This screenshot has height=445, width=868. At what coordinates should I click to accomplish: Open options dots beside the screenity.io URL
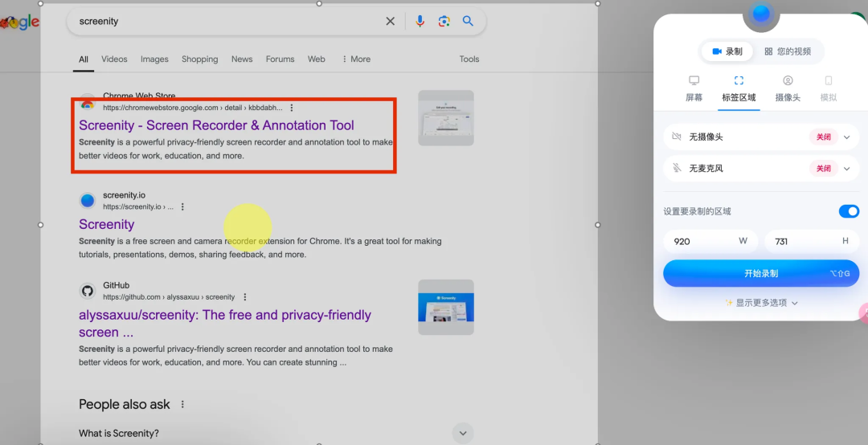tap(182, 207)
